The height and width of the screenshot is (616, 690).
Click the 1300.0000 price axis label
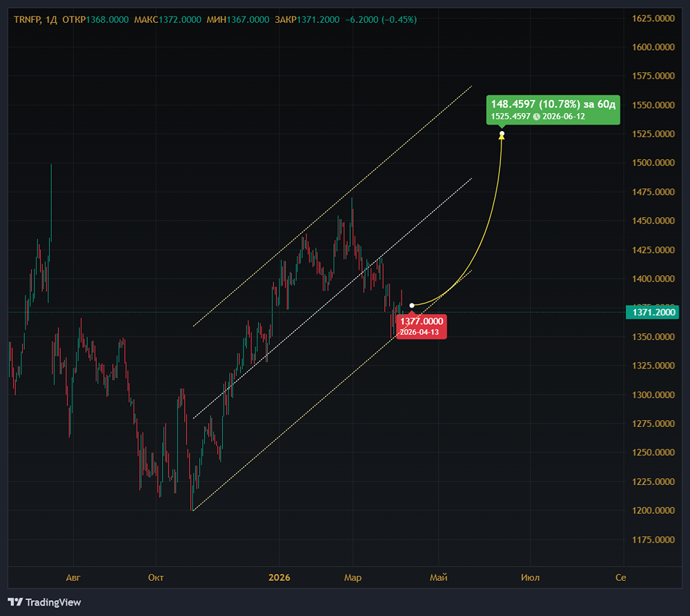653,395
